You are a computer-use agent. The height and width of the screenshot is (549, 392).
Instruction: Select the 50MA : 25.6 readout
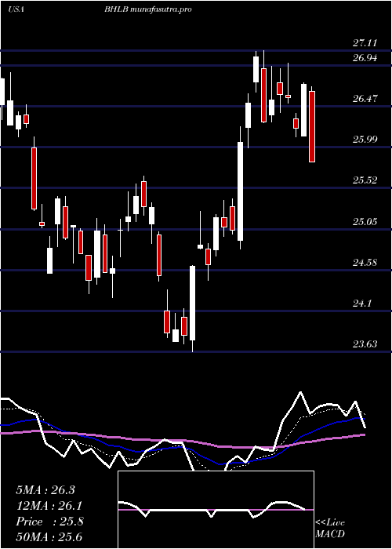tap(49, 537)
